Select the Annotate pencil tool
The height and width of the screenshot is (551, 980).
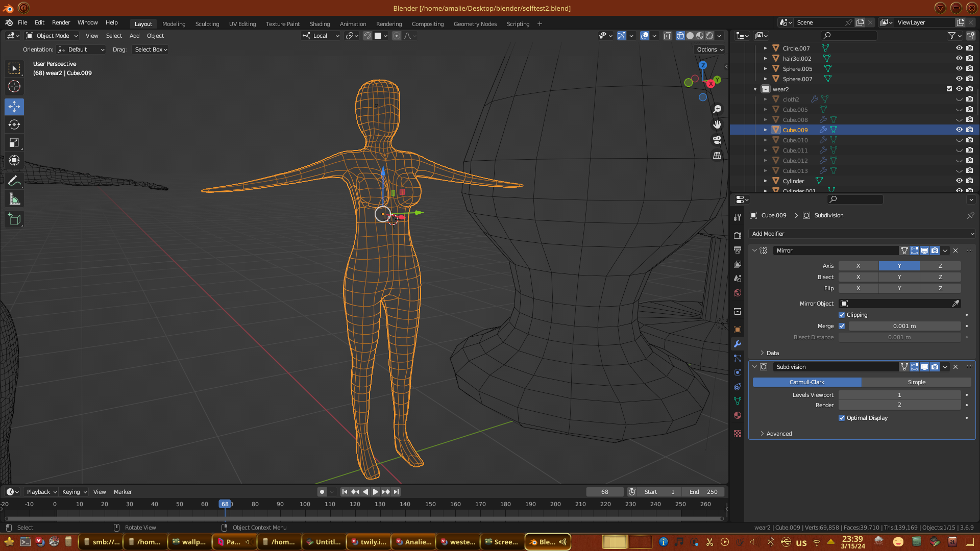coord(14,181)
